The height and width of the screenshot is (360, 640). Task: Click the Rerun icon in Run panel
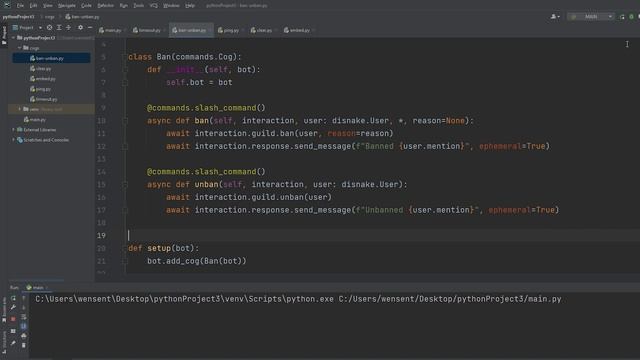pos(13,299)
